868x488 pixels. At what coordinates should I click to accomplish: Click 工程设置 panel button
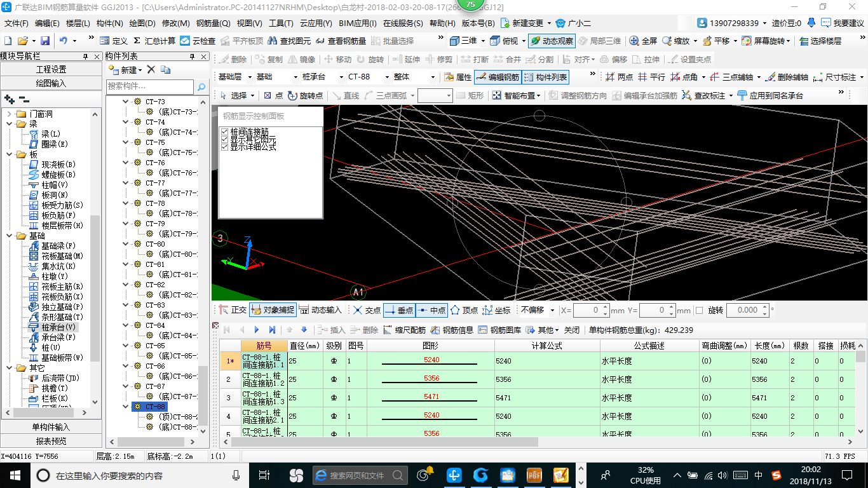[x=51, y=69]
